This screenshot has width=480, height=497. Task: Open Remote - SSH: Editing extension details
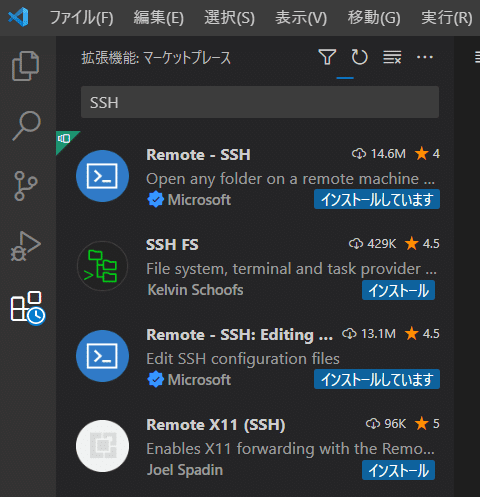[255, 356]
